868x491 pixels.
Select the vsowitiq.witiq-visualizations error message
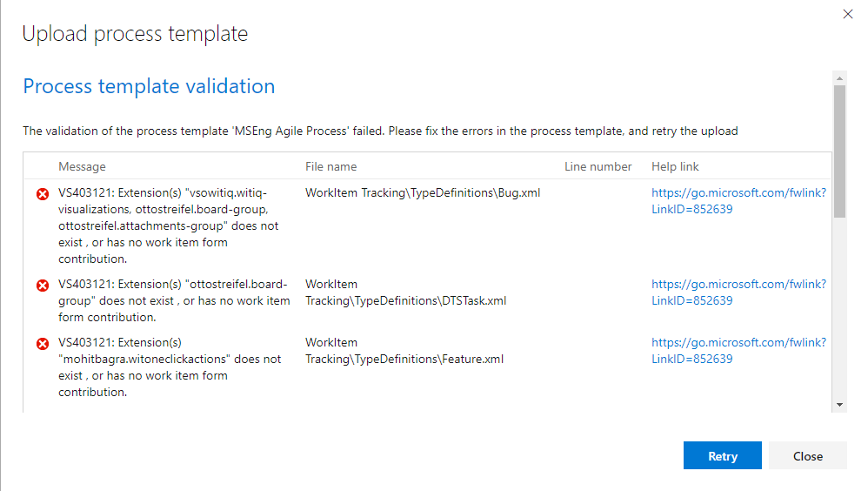(170, 225)
